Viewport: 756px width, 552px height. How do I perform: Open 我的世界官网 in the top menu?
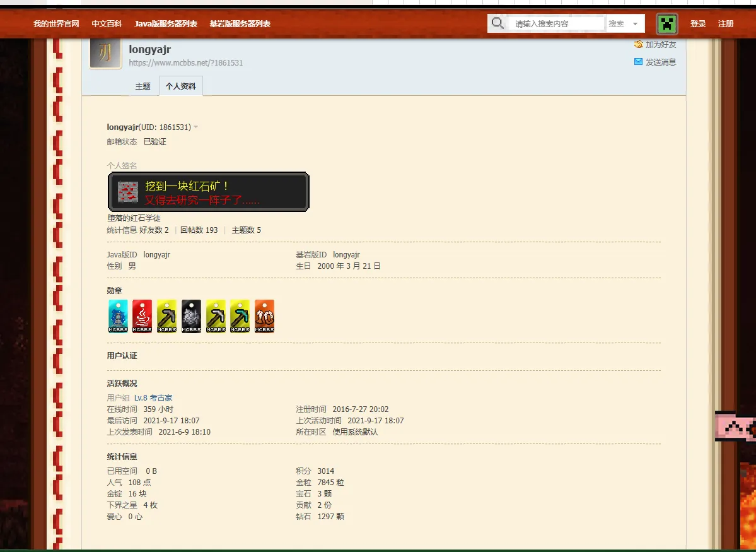click(x=56, y=23)
